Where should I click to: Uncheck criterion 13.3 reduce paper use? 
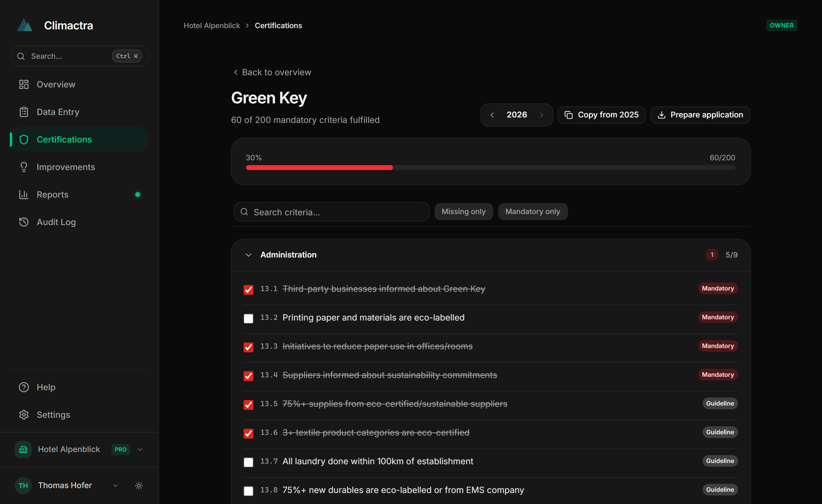tap(248, 347)
